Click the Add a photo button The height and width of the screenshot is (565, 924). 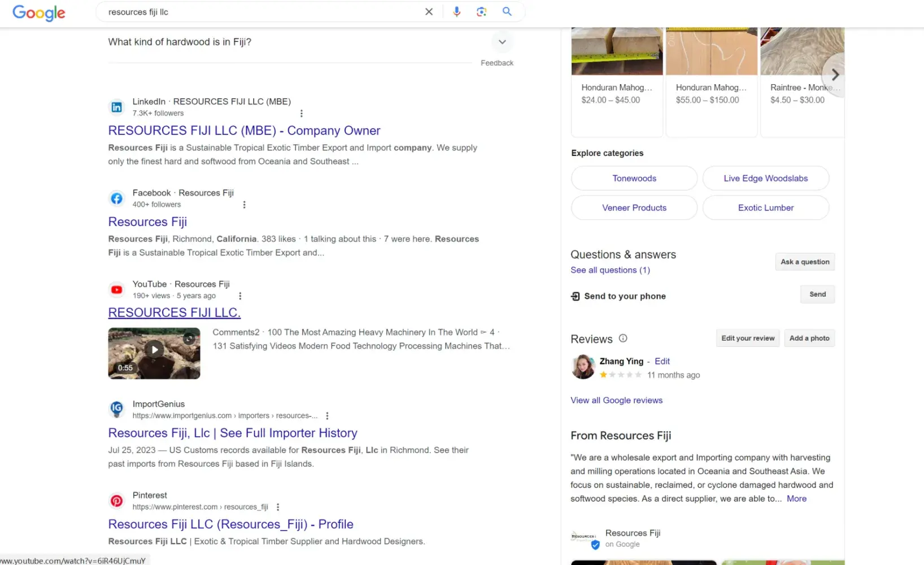(809, 338)
